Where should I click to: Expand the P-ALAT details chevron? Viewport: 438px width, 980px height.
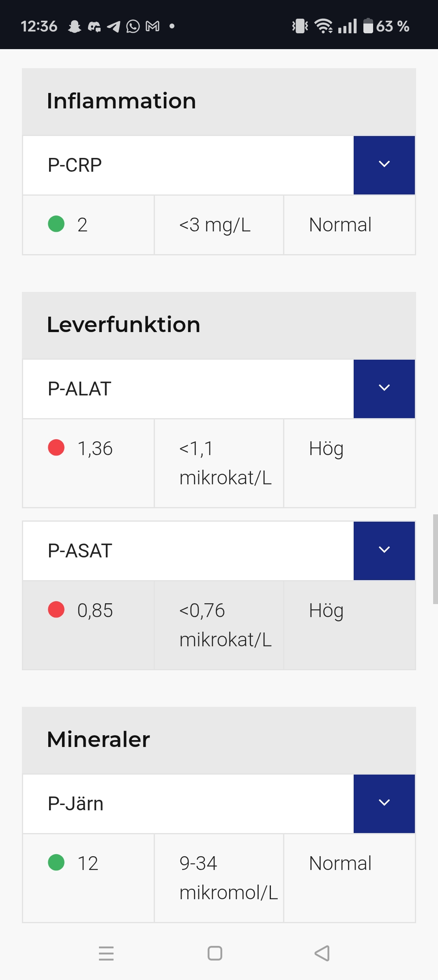[x=384, y=389]
